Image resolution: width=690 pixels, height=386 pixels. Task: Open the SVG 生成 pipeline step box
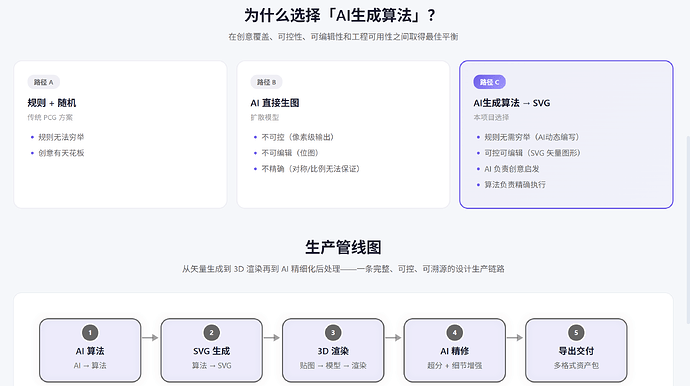point(212,350)
